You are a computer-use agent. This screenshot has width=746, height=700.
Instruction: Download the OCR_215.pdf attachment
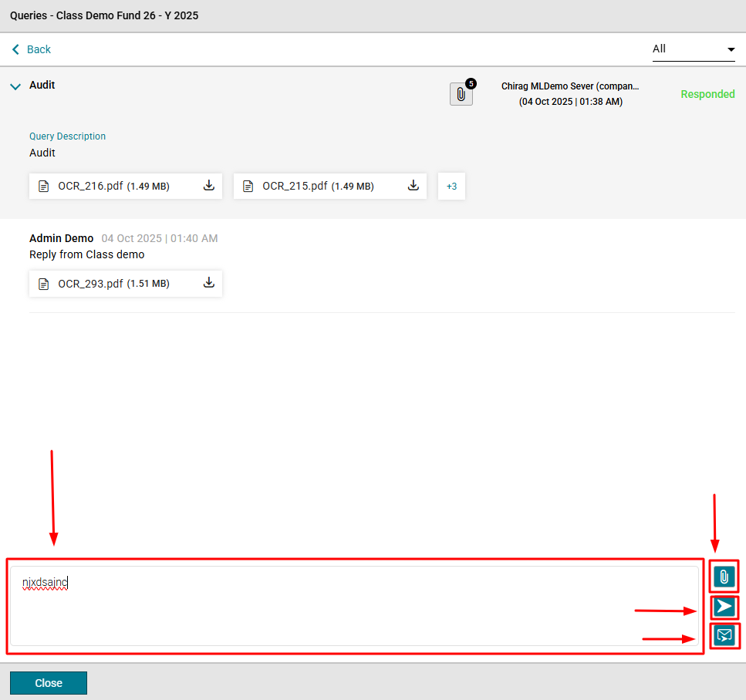pyautogui.click(x=413, y=186)
